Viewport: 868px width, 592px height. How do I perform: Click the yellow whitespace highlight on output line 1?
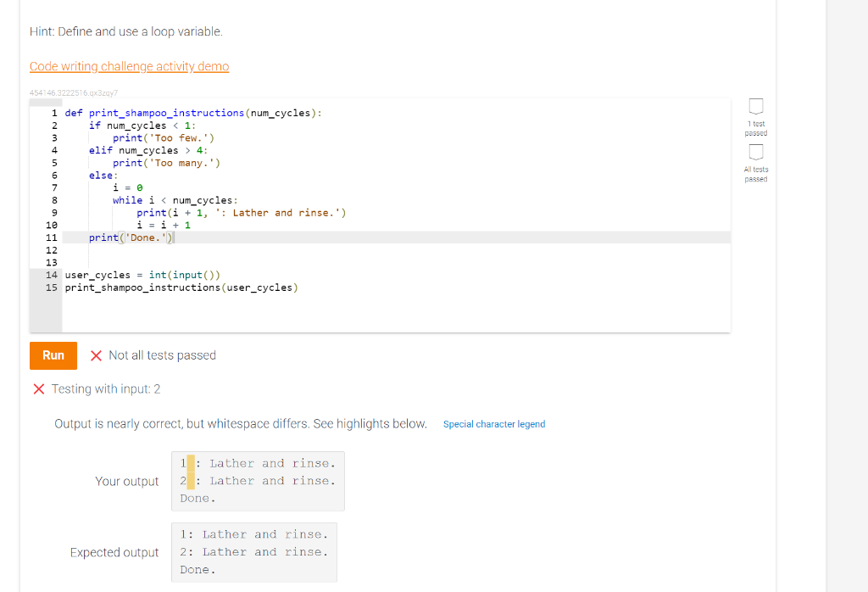click(x=190, y=462)
